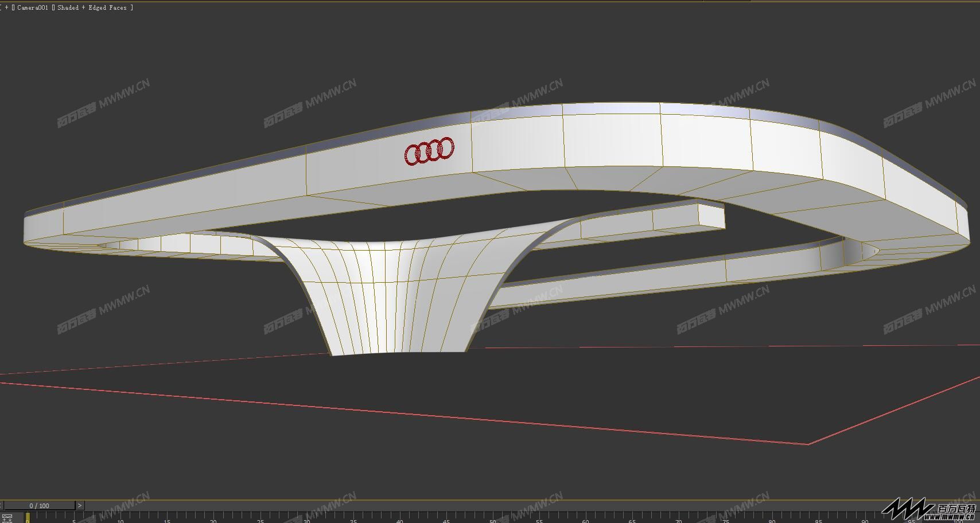980x523 pixels.
Task: Open the Camera001 viewport view menu
Action: (x=33, y=7)
